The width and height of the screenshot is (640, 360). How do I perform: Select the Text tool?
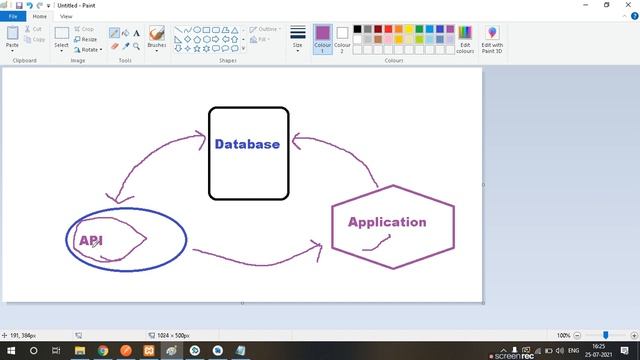coord(137,33)
